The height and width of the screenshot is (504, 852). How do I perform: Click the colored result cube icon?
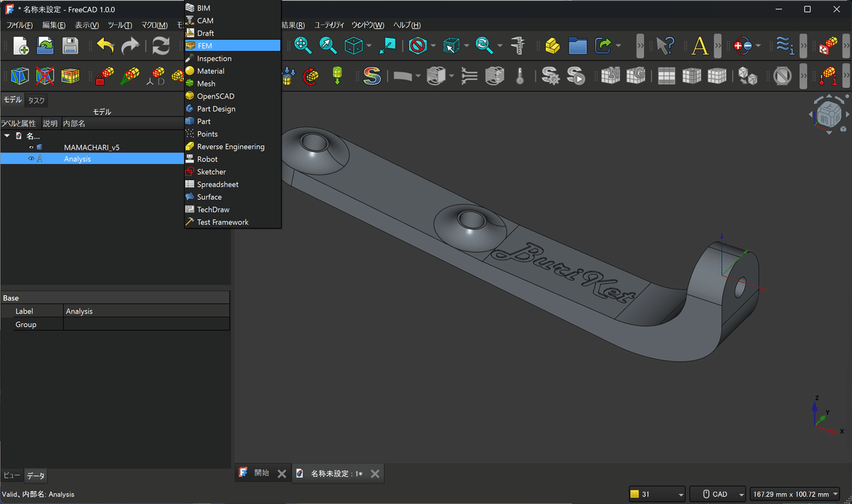(70, 76)
